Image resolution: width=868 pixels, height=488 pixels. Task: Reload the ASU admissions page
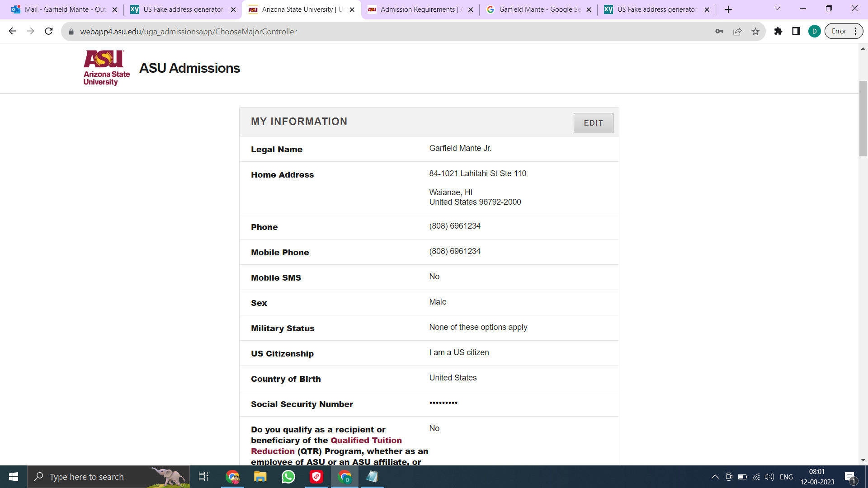click(x=49, y=31)
